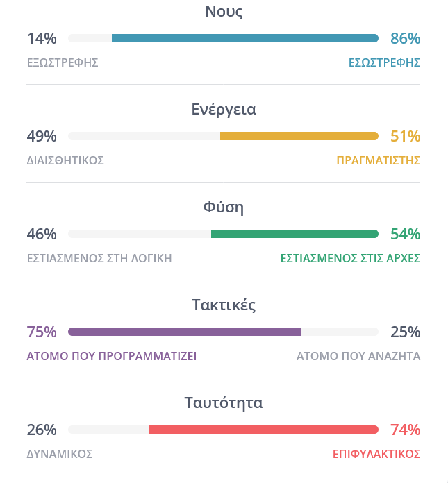This screenshot has width=448, height=483.
Task: Click the green Φύση progress bar
Action: tap(294, 234)
